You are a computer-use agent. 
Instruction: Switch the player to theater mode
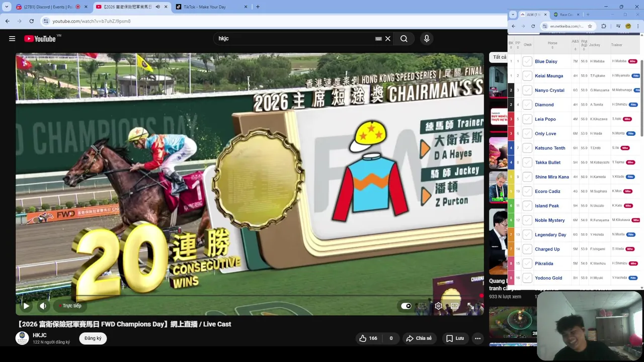(454, 306)
